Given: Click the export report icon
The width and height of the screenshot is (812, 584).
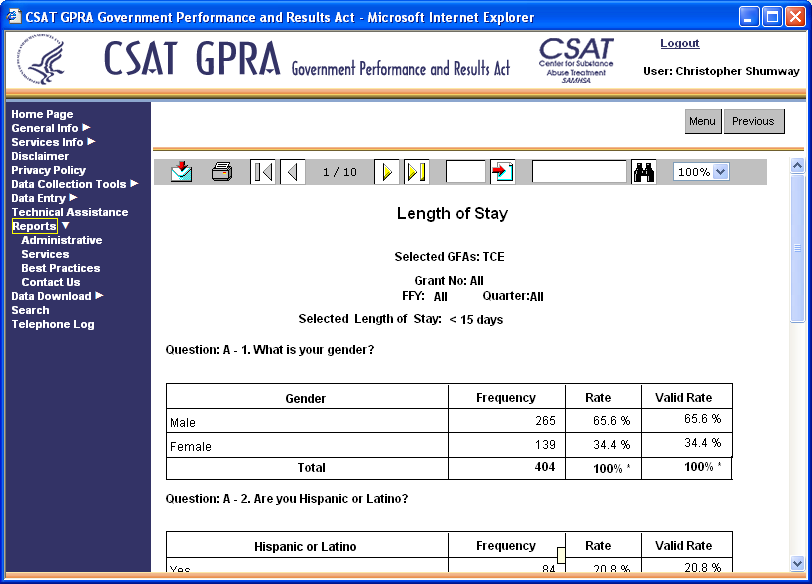Looking at the screenshot, I should click(x=181, y=172).
